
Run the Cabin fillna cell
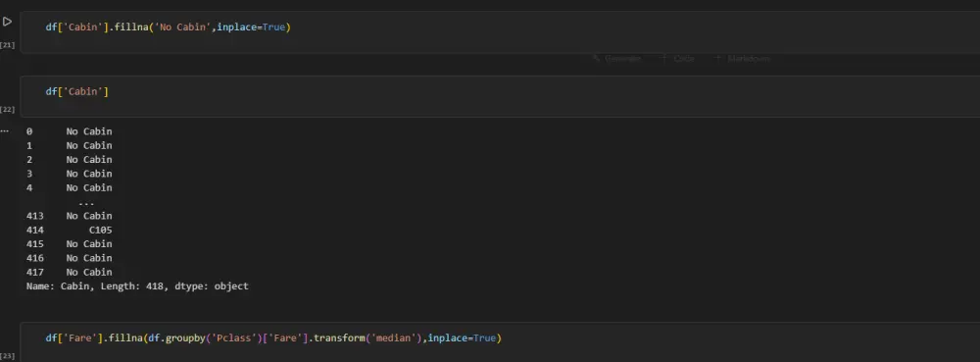tap(7, 22)
